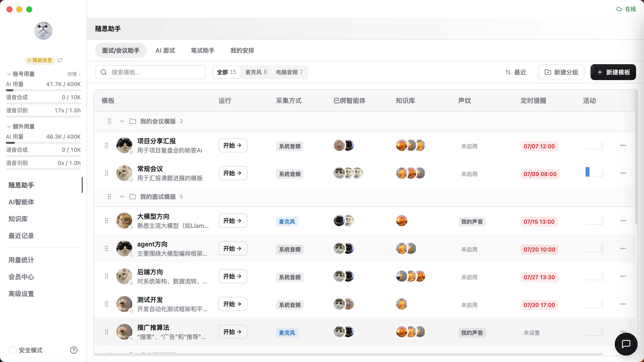Open 最近记录 in sidebar

21,236
